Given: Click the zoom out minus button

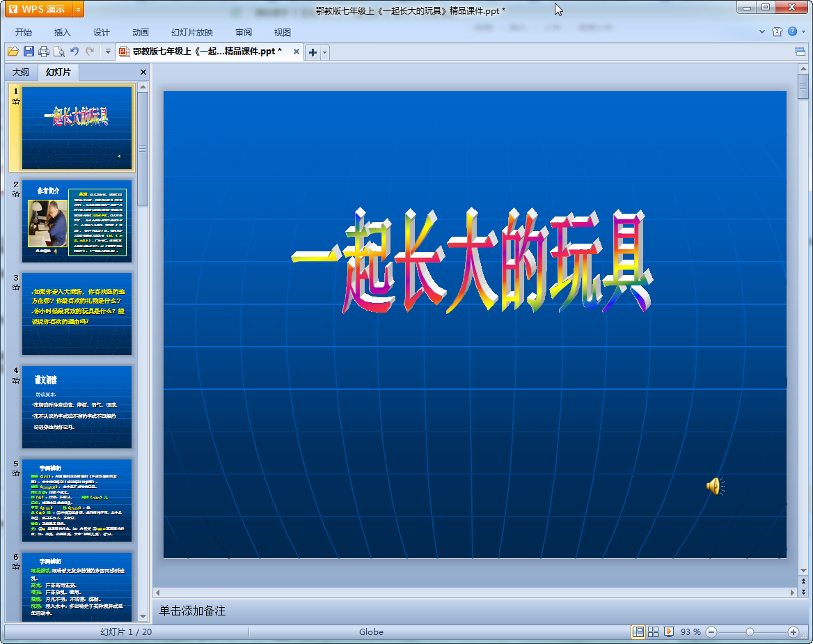Looking at the screenshot, I should click(x=711, y=631).
